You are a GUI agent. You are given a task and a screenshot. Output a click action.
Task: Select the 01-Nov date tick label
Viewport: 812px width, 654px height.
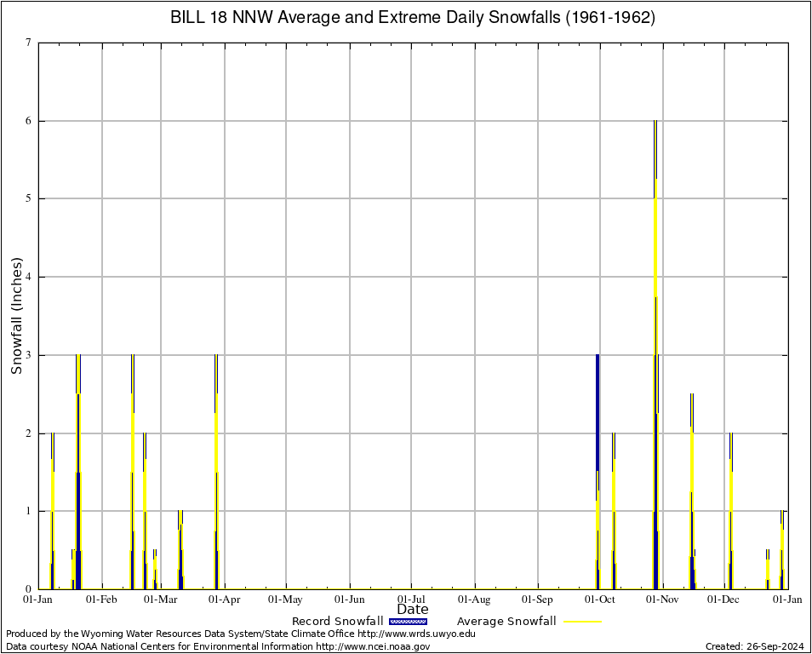pos(662,600)
